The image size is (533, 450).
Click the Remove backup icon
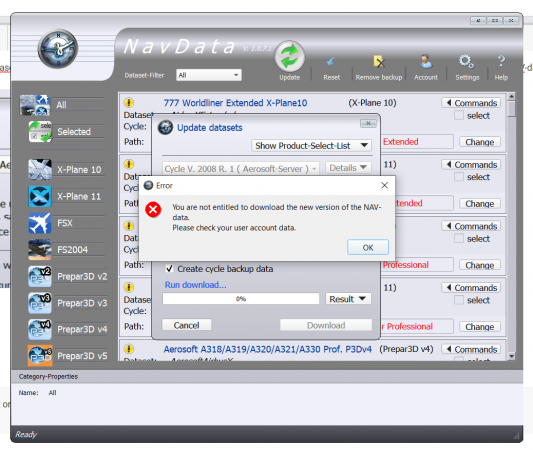pyautogui.click(x=379, y=62)
